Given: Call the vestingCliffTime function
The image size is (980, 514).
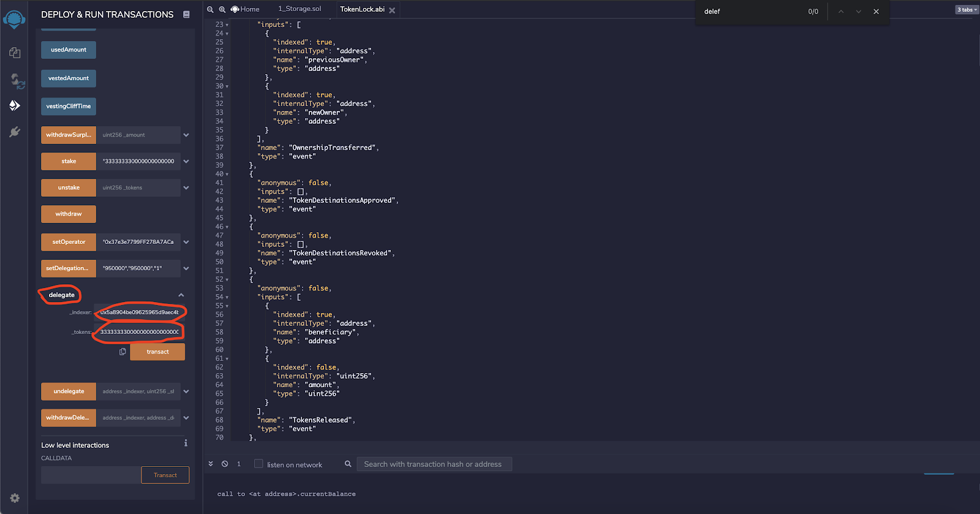Looking at the screenshot, I should [x=69, y=106].
